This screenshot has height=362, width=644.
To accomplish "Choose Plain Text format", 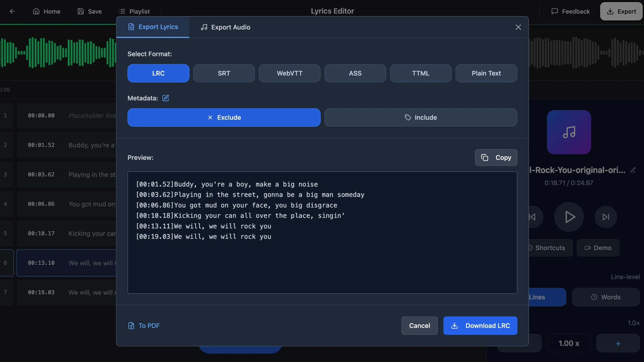I will 486,73.
